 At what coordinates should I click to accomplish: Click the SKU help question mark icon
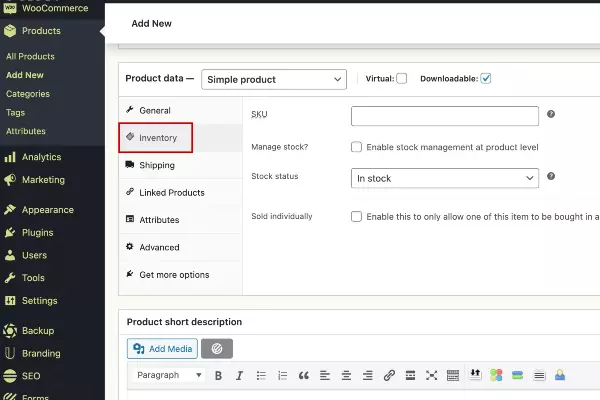pyautogui.click(x=551, y=115)
